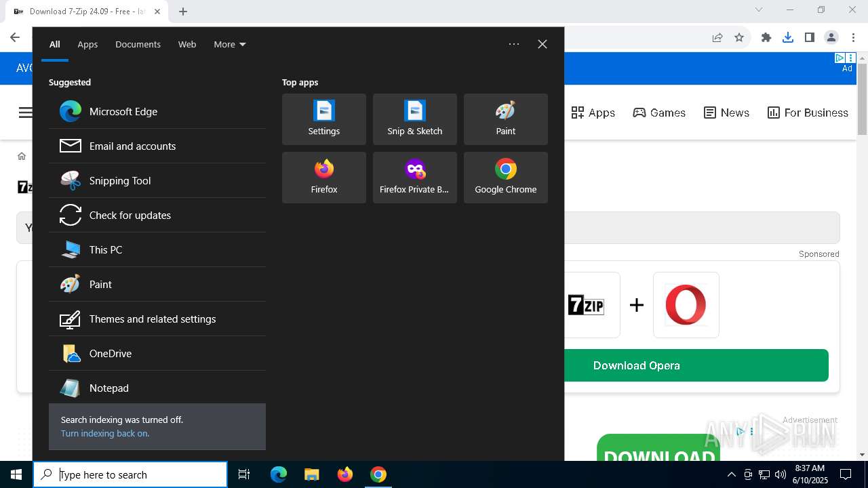Launch Notepad from suggested list
Screen dimensions: 868x488
pyautogui.click(x=157, y=388)
